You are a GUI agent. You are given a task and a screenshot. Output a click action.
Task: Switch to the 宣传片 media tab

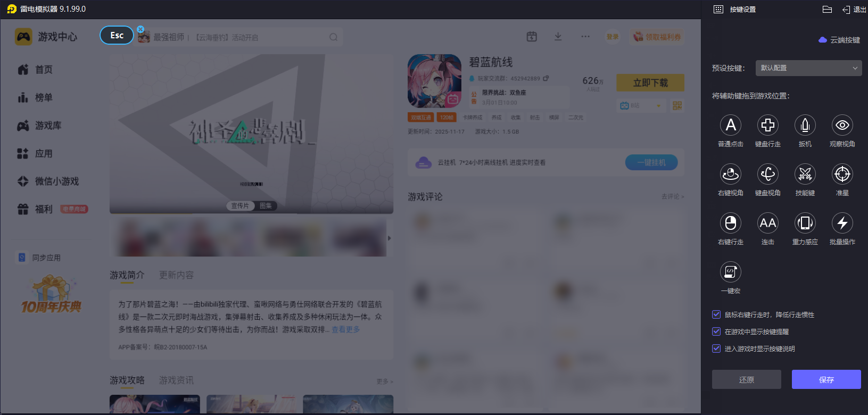pyautogui.click(x=240, y=206)
